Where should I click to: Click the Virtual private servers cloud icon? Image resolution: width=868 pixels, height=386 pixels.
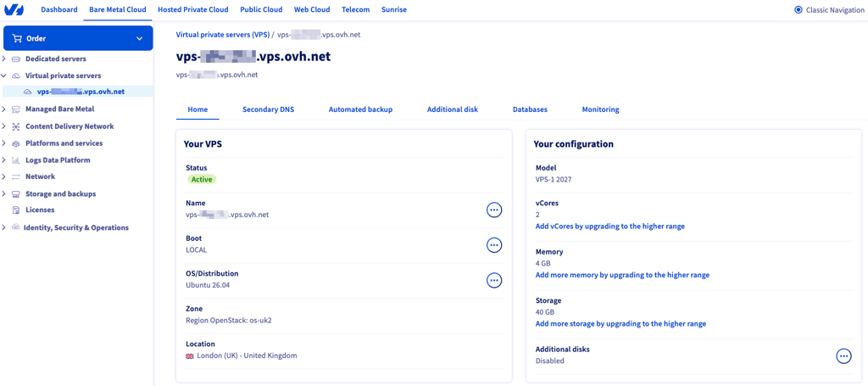pyautogui.click(x=15, y=76)
